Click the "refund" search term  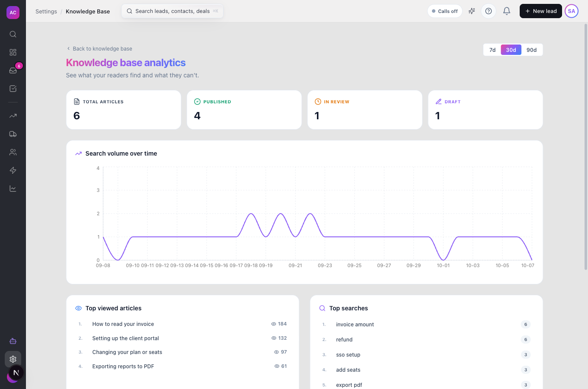click(x=344, y=340)
